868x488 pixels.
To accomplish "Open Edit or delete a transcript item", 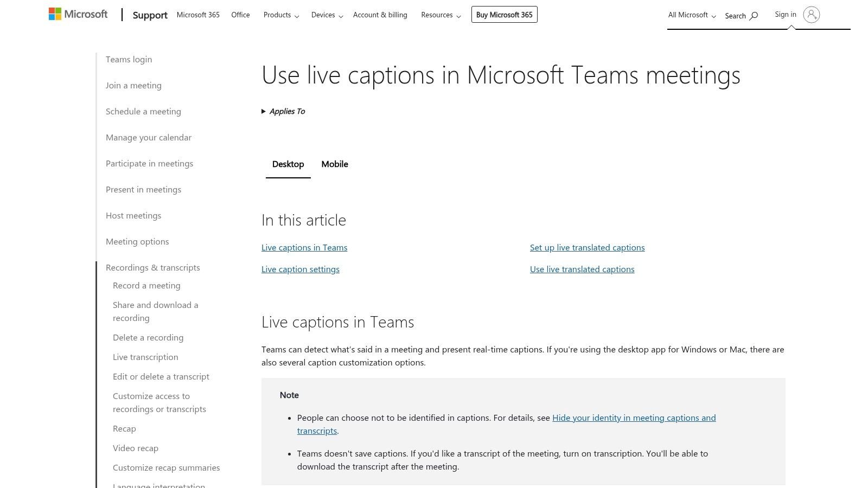I will coord(161,377).
